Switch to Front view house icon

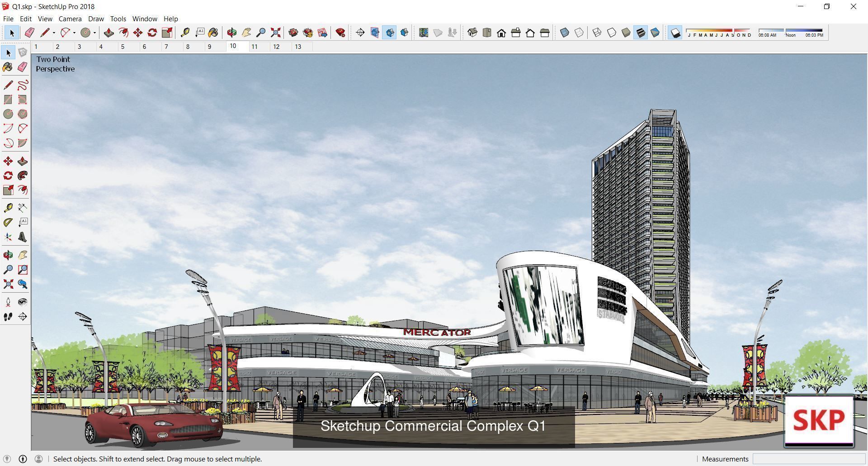coord(501,33)
